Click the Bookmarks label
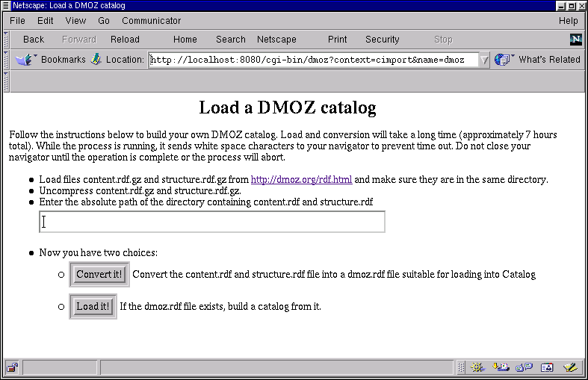This screenshot has width=588, height=380. (63, 60)
